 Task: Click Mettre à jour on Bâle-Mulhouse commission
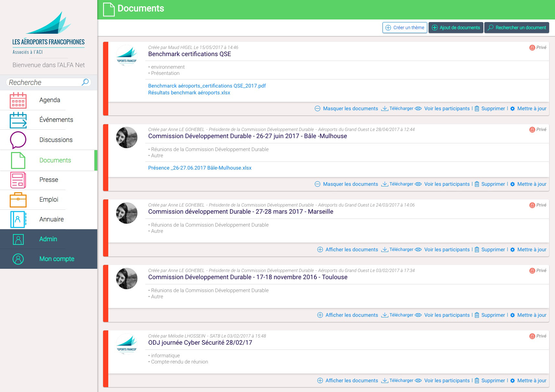click(532, 184)
